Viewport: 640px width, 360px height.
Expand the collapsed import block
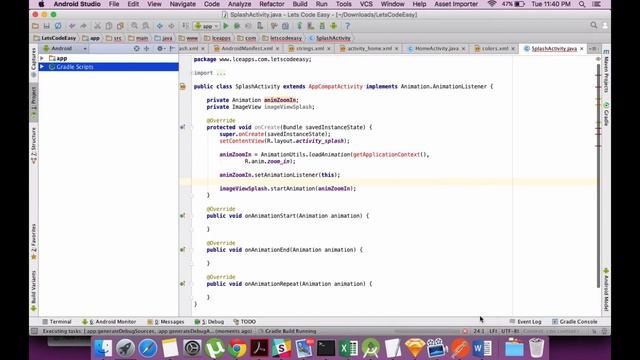[221, 73]
